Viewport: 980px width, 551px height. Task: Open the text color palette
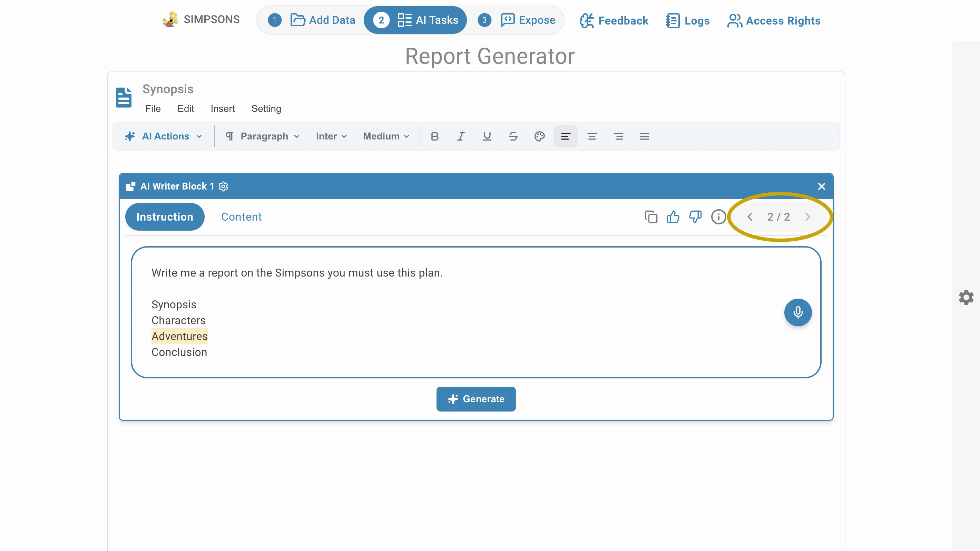pos(539,136)
